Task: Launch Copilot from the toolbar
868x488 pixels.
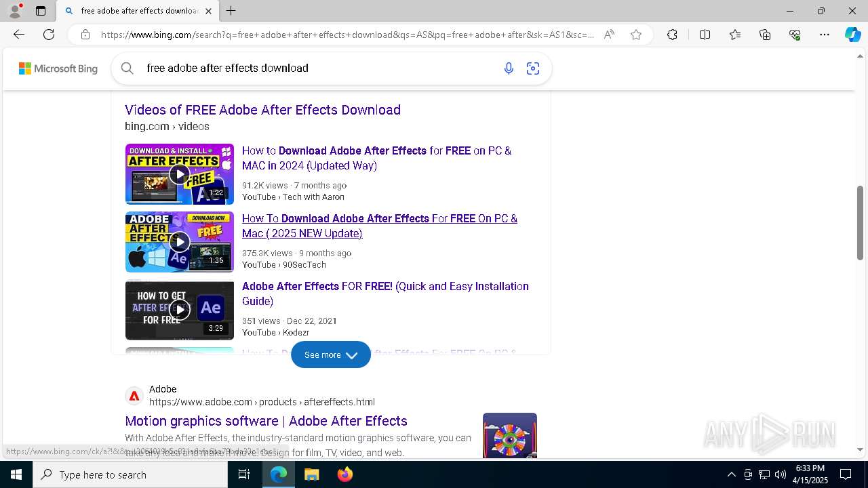Action: tap(852, 35)
